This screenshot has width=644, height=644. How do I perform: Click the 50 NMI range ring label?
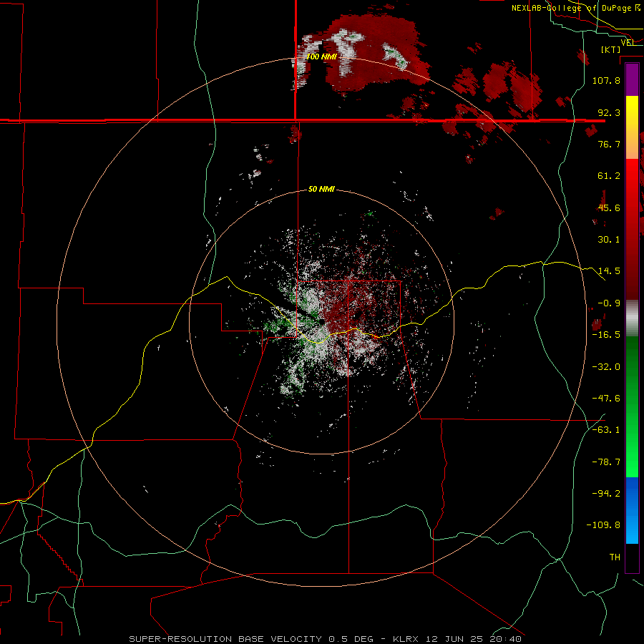(321, 189)
